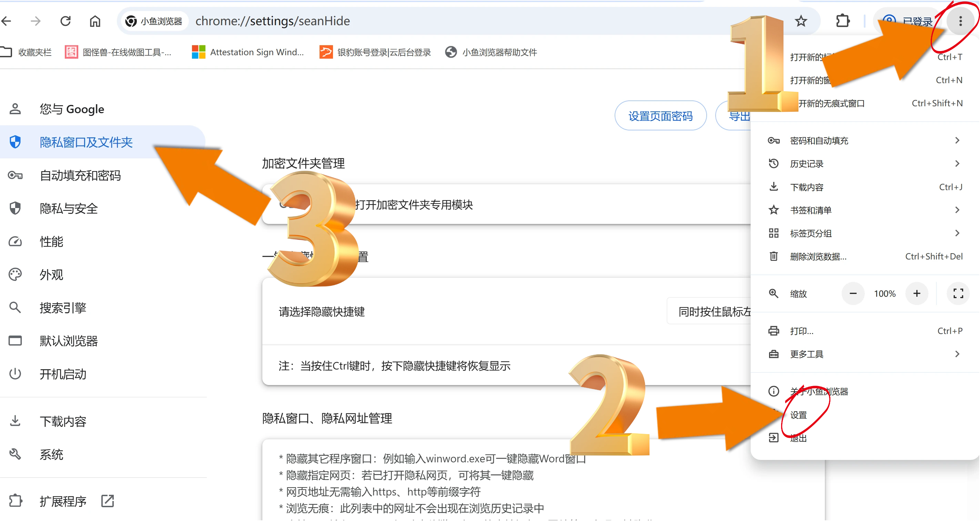
Task: Click the 设置页面密码 button
Action: point(660,116)
